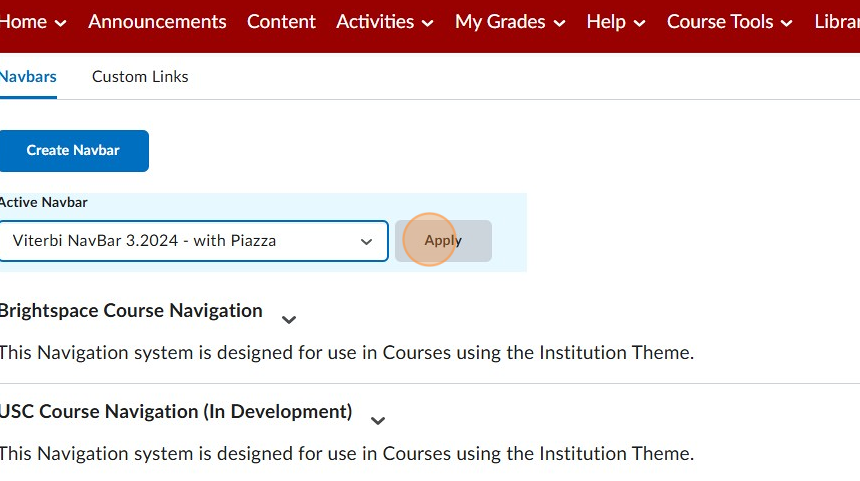
Task: Click chevron arrow beside Activities
Action: (x=428, y=23)
